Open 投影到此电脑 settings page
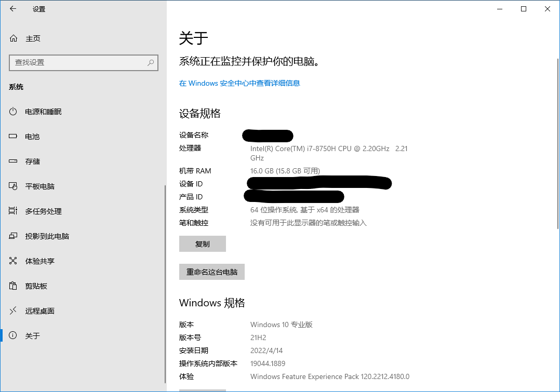This screenshot has height=392, width=560. click(x=83, y=236)
